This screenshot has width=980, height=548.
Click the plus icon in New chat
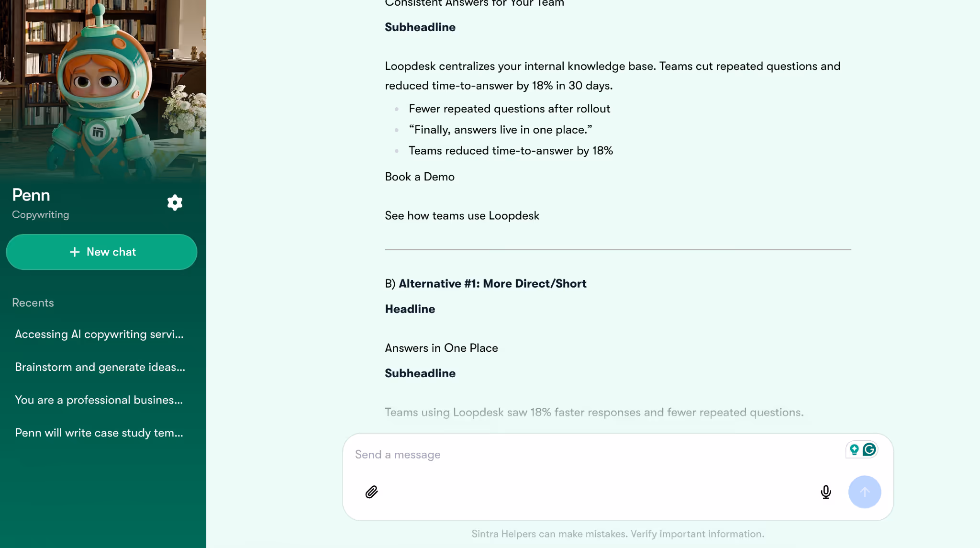click(x=75, y=252)
